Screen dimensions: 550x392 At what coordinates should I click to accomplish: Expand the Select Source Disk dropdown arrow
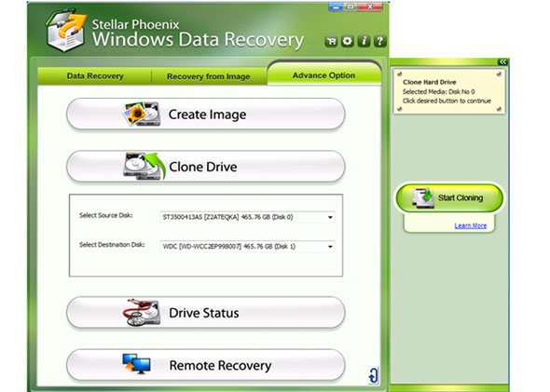(330, 217)
